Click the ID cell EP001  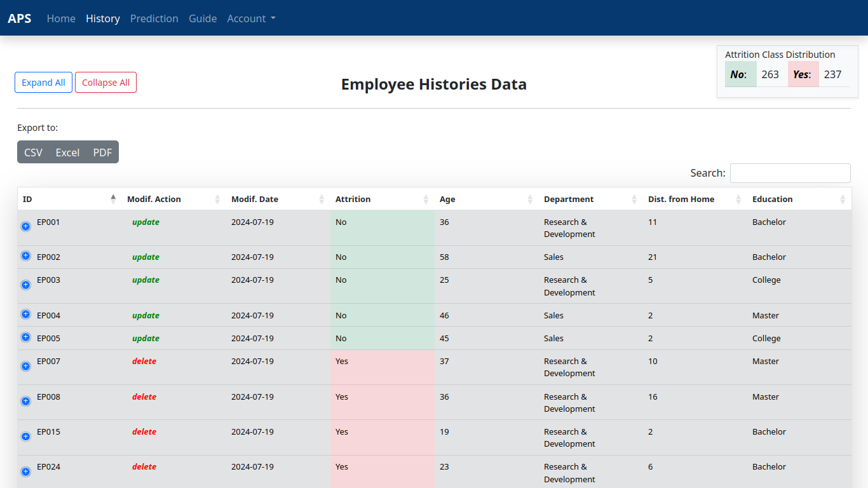point(48,222)
